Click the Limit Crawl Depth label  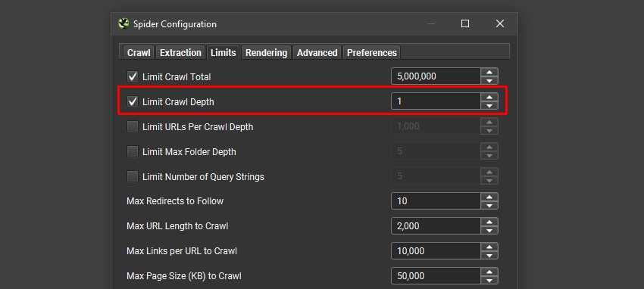(178, 102)
